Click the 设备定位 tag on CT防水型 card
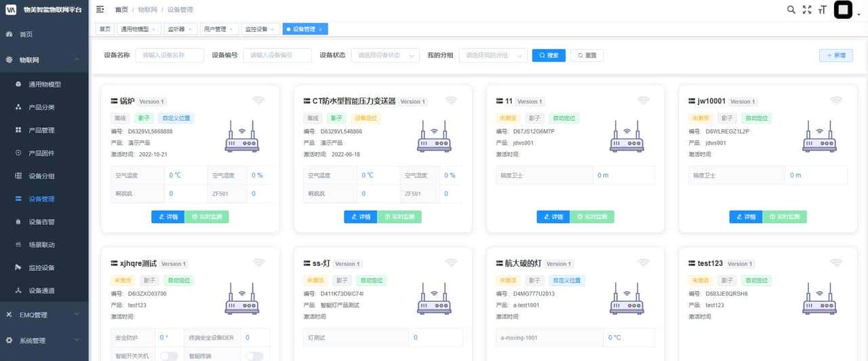This screenshot has width=868, height=361. (x=366, y=118)
